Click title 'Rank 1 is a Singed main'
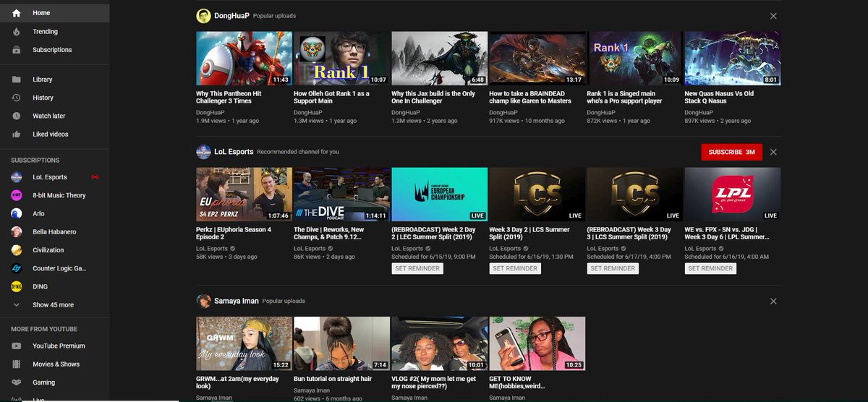This screenshot has width=868, height=402. 624,97
